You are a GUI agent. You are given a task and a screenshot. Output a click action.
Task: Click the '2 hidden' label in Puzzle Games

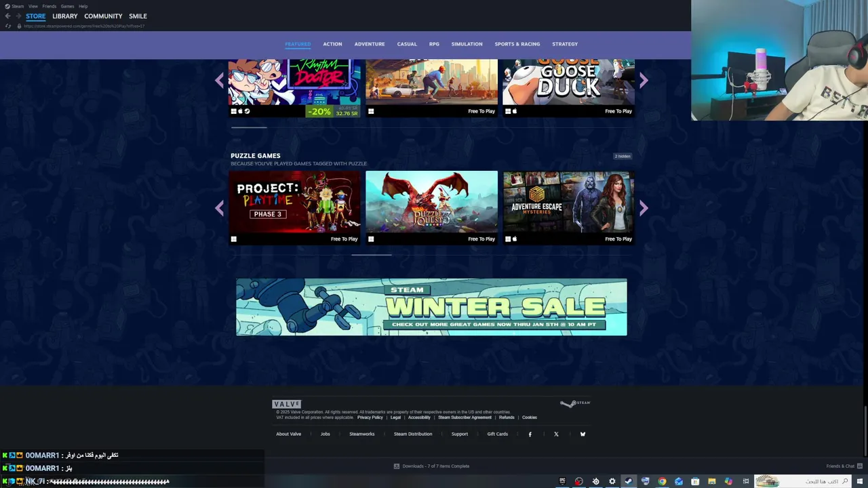623,157
